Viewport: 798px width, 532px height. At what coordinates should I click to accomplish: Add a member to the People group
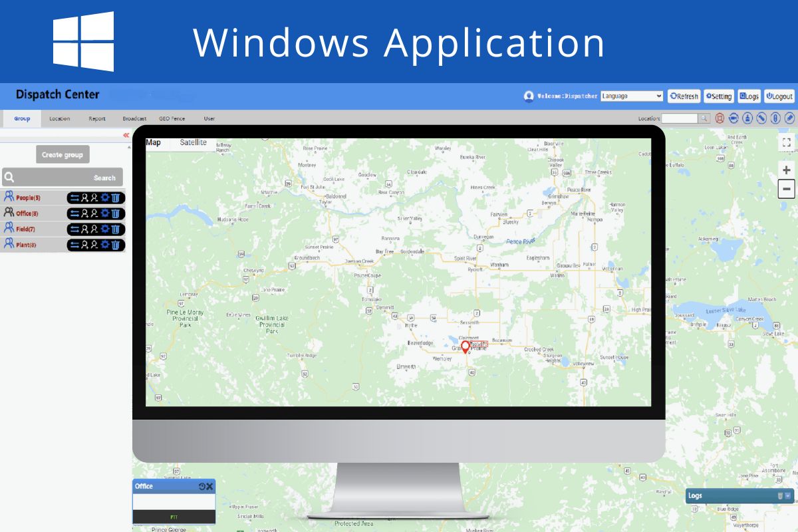pyautogui.click(x=84, y=198)
